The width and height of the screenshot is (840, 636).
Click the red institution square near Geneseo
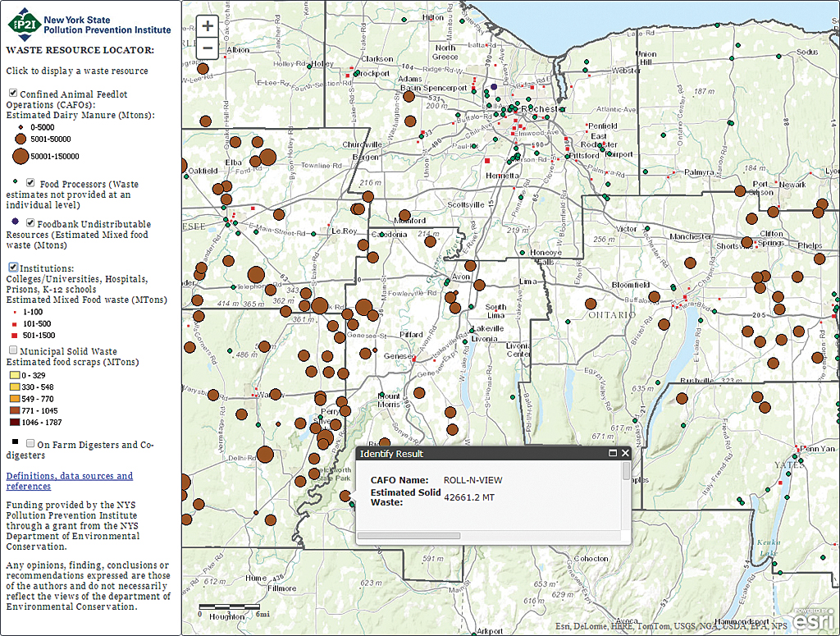tap(413, 359)
